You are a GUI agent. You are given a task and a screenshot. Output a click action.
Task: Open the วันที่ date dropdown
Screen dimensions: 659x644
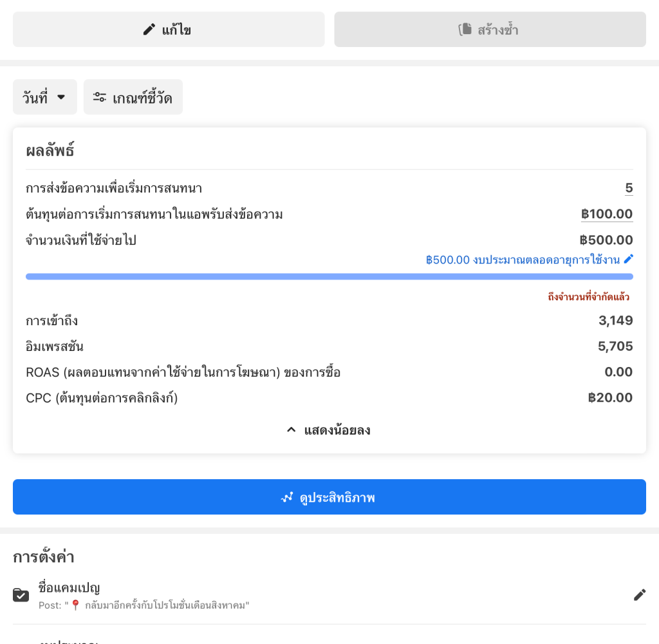click(44, 97)
